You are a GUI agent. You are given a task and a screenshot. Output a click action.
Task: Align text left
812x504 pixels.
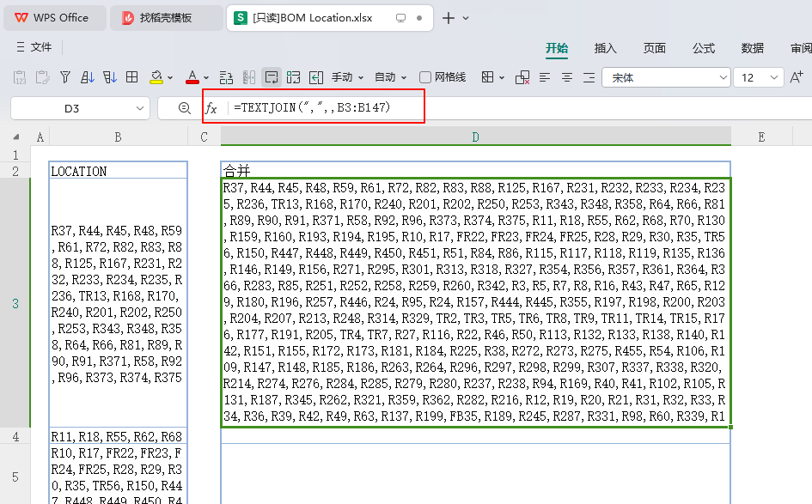[545, 77]
